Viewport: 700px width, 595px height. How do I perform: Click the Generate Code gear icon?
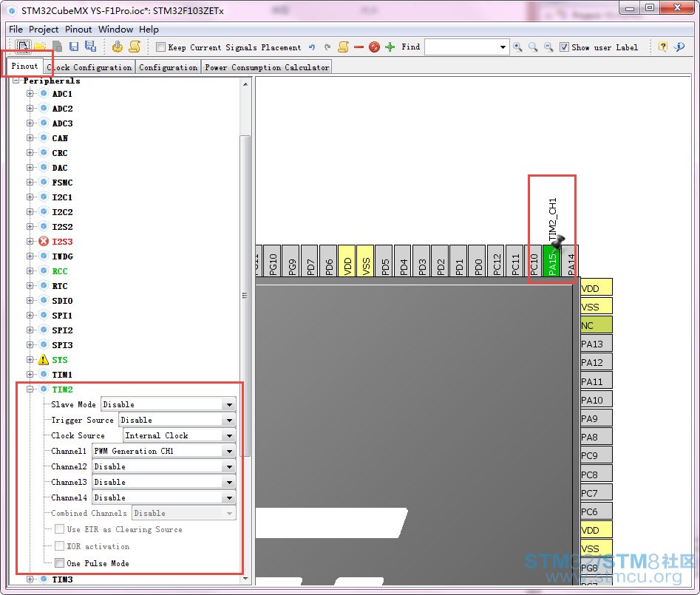(x=118, y=47)
